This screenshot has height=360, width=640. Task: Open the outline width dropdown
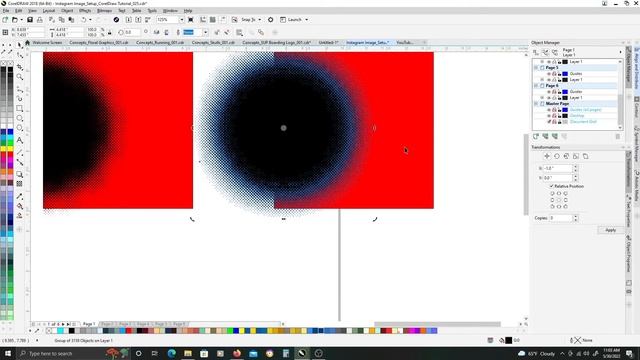pyautogui.click(x=205, y=32)
